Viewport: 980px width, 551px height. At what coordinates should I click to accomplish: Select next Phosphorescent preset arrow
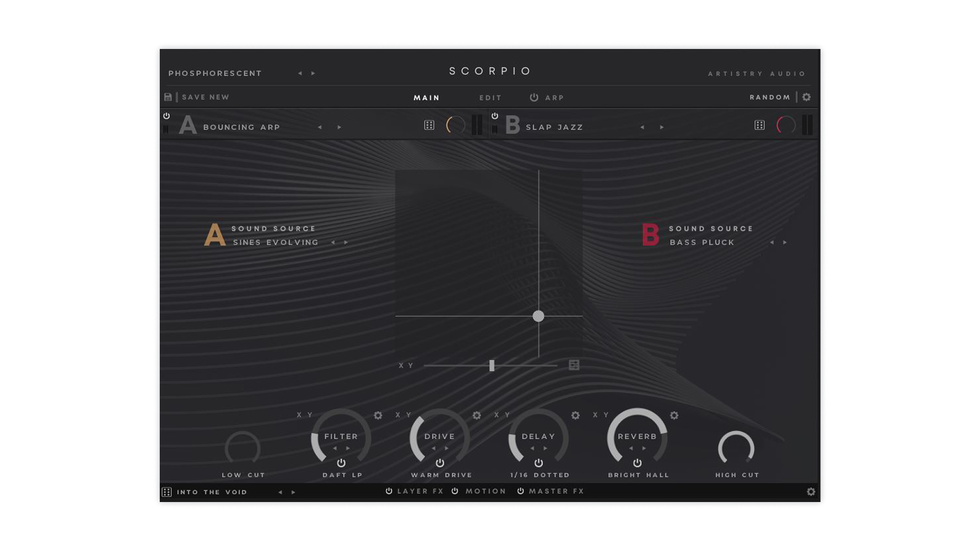pos(313,73)
